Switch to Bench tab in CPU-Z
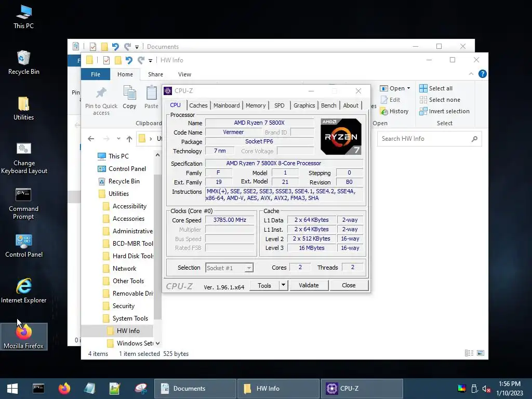 pos(328,105)
